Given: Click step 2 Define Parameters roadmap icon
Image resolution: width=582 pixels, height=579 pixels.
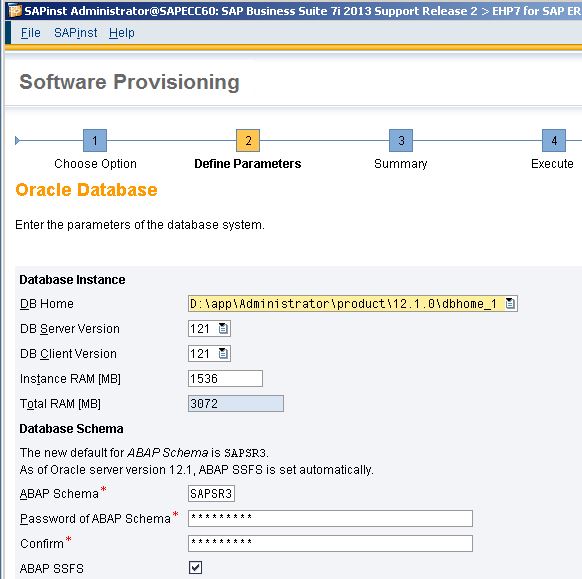Looking at the screenshot, I should tap(248, 140).
